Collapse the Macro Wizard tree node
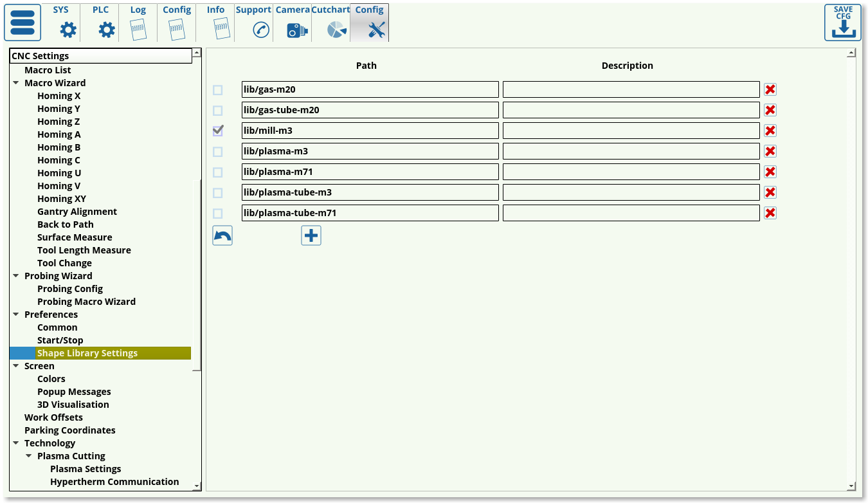 coord(16,83)
